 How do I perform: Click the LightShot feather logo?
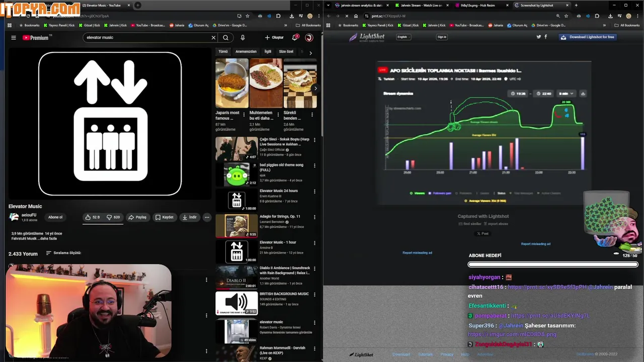tap(367, 37)
